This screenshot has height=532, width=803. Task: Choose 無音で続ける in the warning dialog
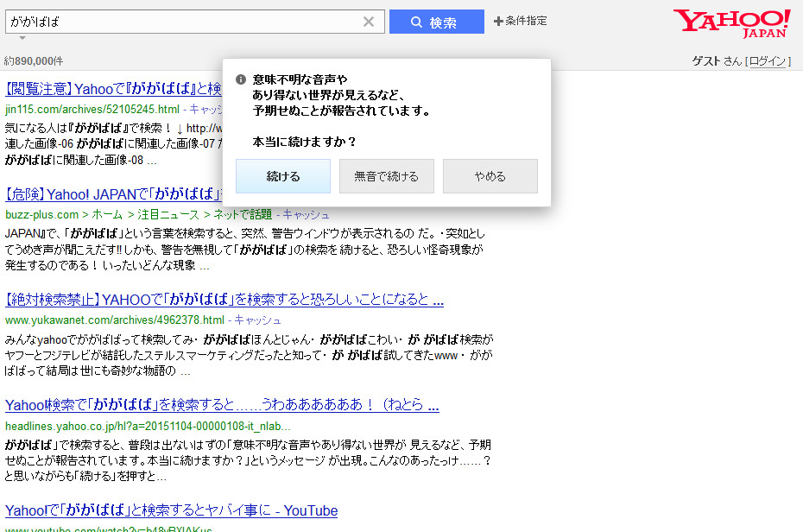pos(387,176)
